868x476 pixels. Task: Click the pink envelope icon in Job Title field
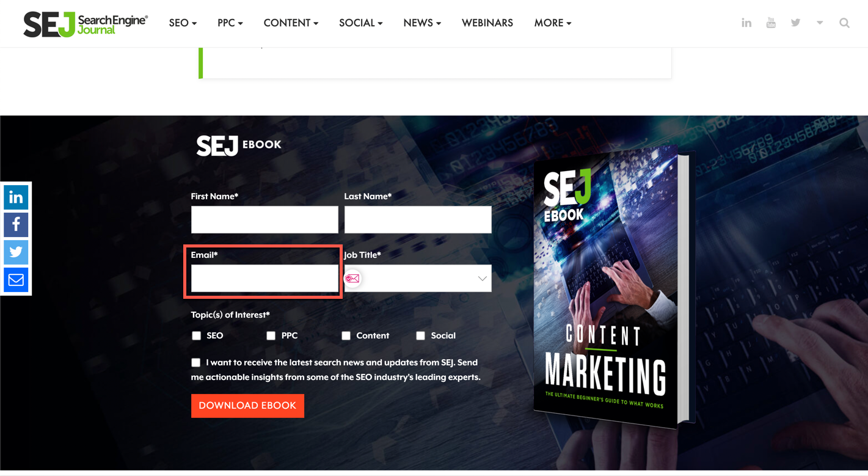pyautogui.click(x=352, y=279)
